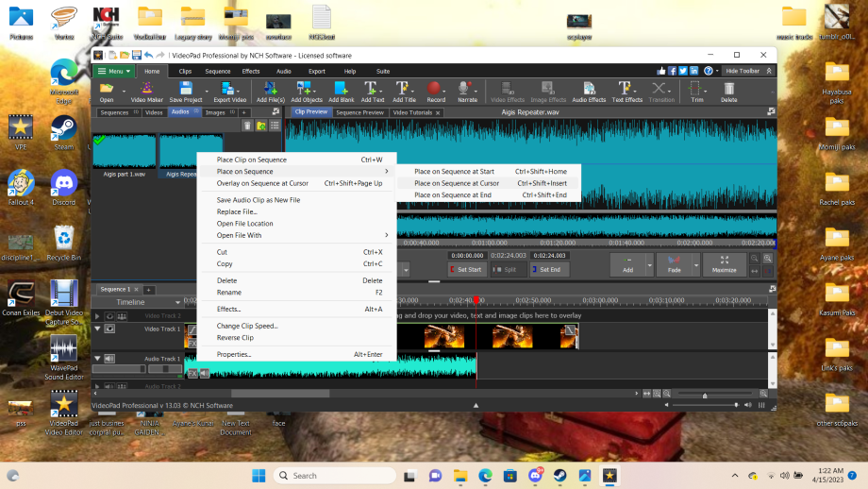The image size is (868, 489).
Task: Expand the Timeline mode dropdown
Action: (x=177, y=302)
